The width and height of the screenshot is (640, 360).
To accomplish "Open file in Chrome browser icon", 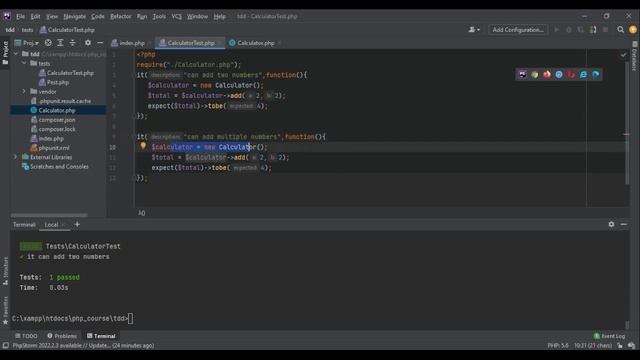I will pyautogui.click(x=535, y=74).
